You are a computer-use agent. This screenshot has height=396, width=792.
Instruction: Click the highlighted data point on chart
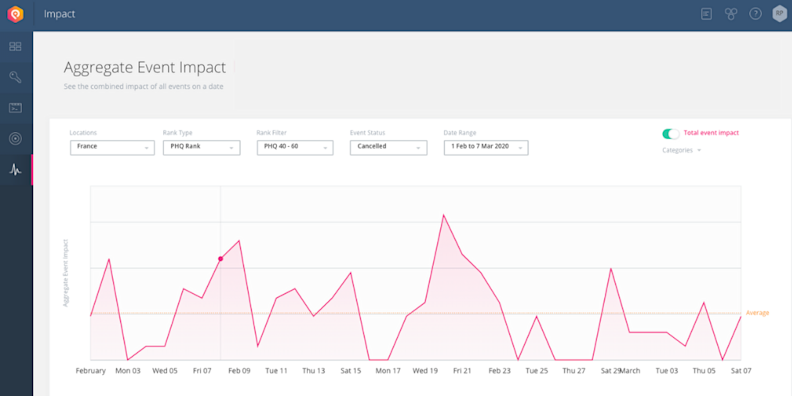coord(220,259)
